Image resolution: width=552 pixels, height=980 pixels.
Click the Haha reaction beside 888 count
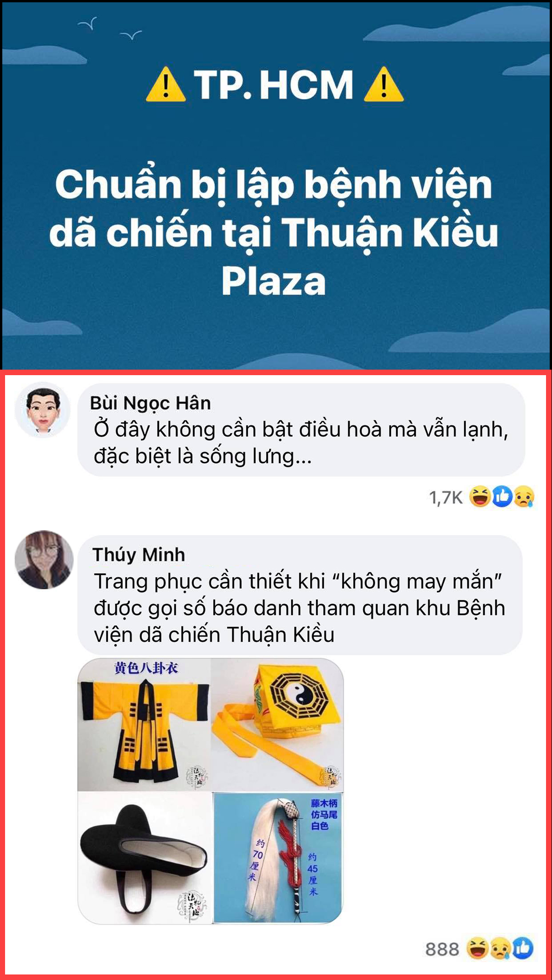click(x=477, y=949)
